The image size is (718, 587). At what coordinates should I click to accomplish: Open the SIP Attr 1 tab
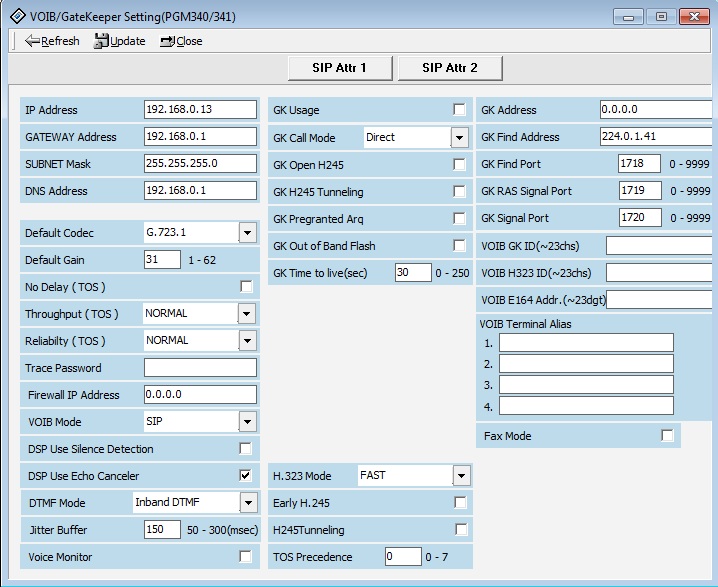coord(340,68)
